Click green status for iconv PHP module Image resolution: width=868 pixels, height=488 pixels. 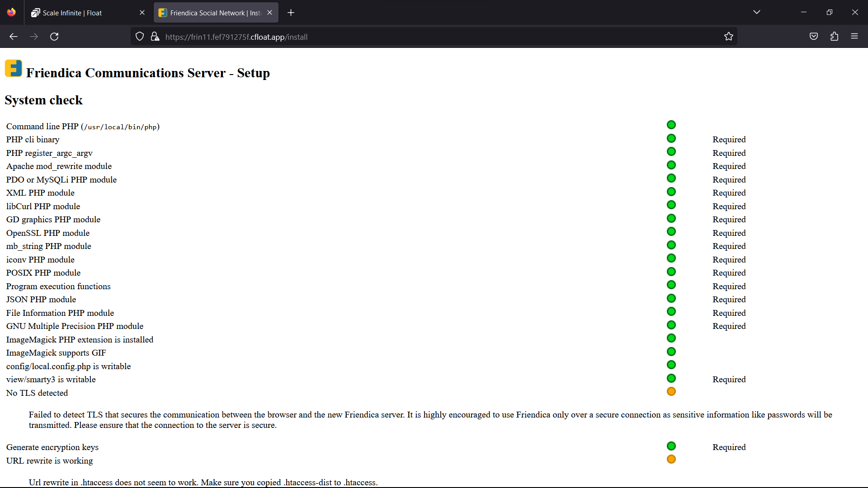(671, 258)
